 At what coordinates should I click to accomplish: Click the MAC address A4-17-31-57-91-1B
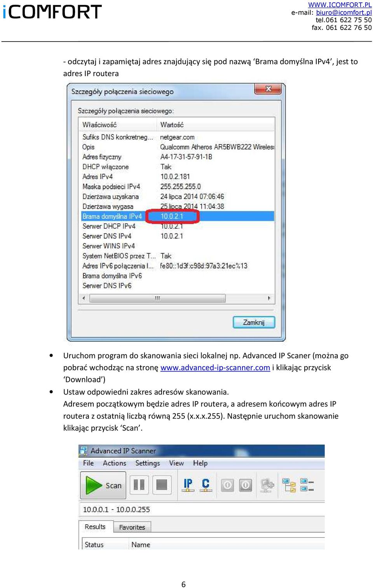(x=186, y=157)
